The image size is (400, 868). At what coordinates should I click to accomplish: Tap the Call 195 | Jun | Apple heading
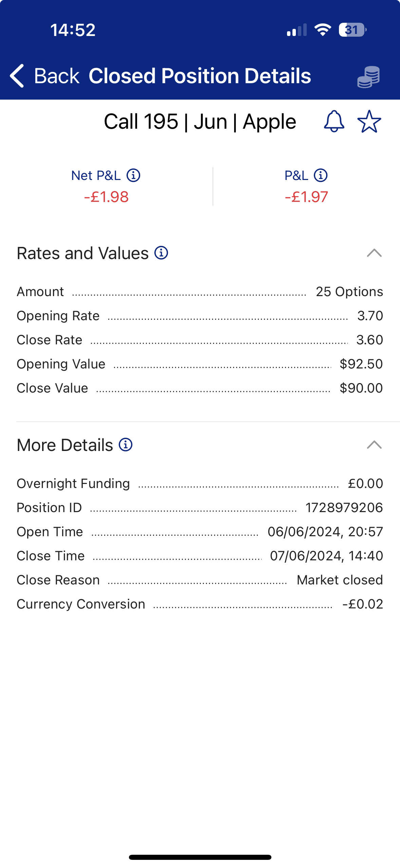pos(200,122)
